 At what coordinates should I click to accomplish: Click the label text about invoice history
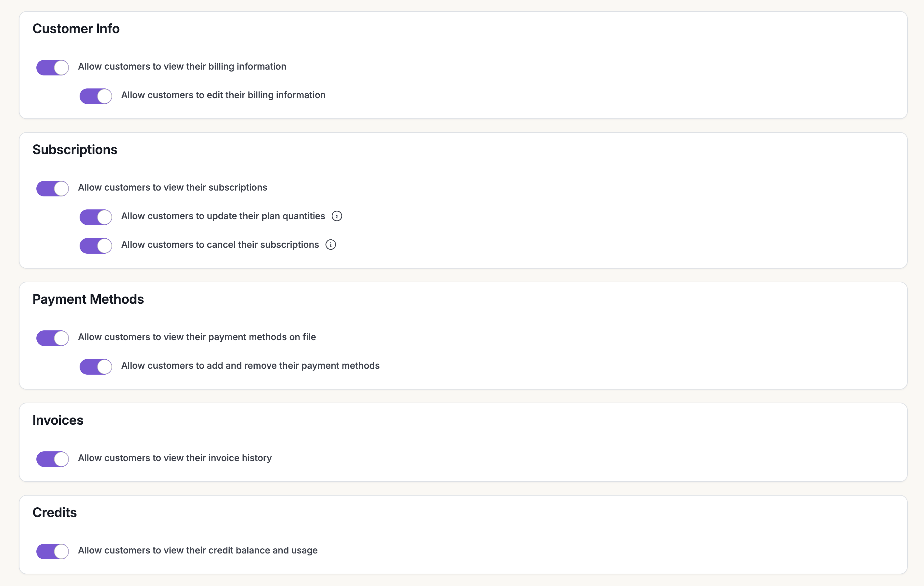pyautogui.click(x=174, y=458)
